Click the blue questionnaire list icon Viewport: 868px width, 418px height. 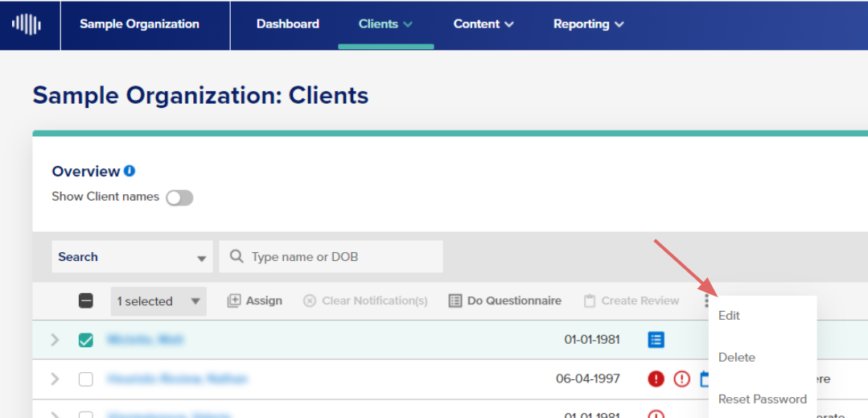click(x=656, y=340)
